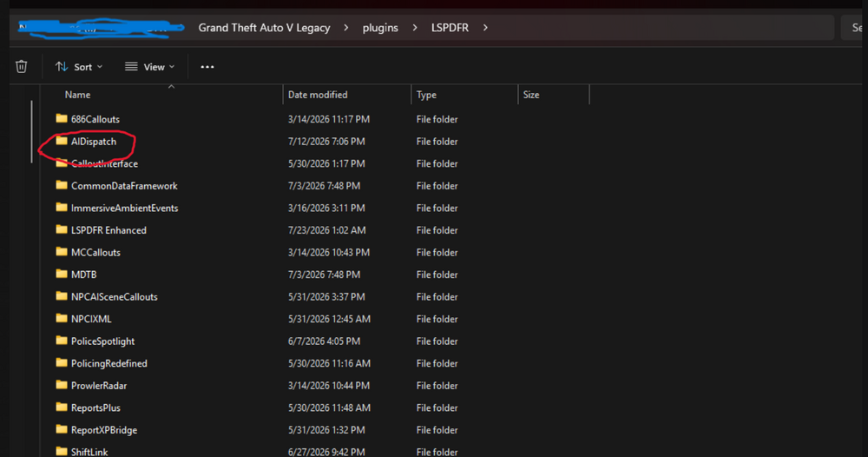This screenshot has height=457, width=868.
Task: Click File folder type in MDTB row
Action: click(x=437, y=275)
